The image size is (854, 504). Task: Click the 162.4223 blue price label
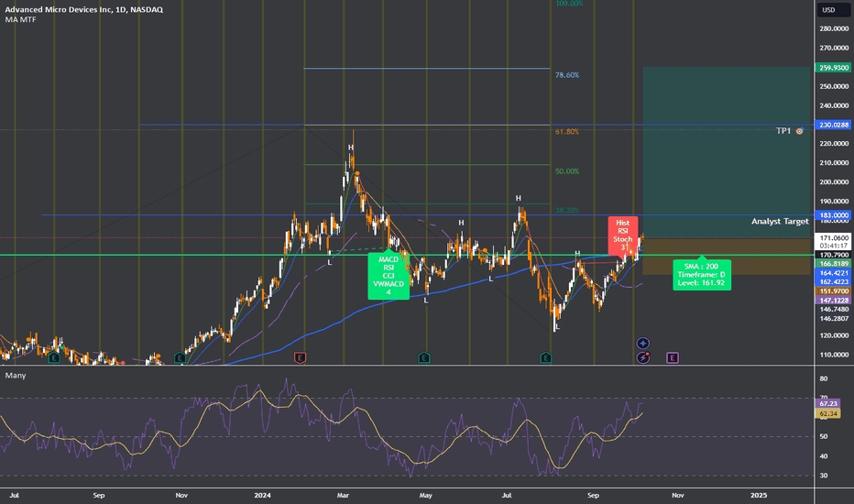(833, 281)
